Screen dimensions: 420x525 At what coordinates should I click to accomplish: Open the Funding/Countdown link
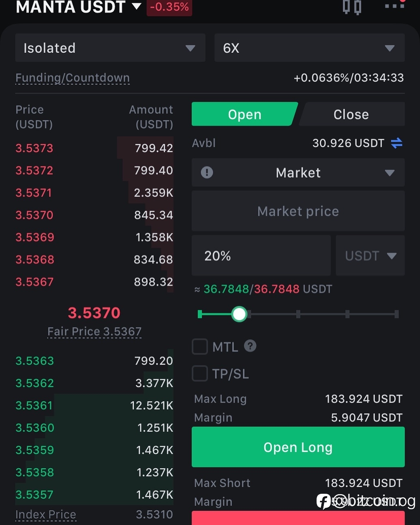coord(73,77)
